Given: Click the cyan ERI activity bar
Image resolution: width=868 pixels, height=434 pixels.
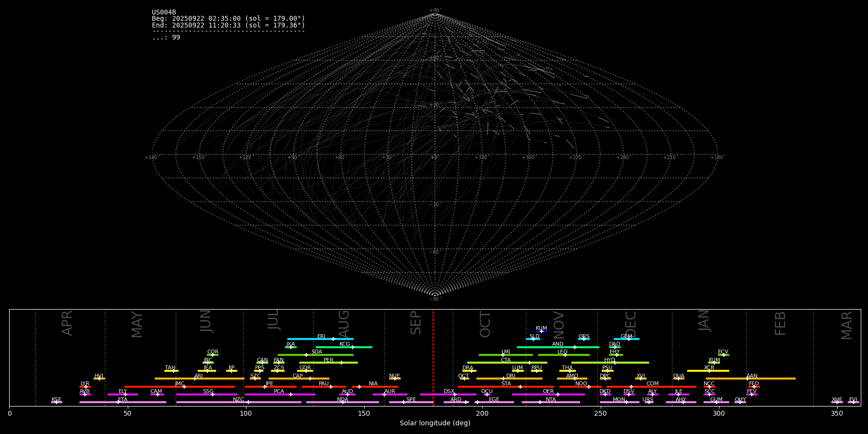Looking at the screenshot, I should (320, 339).
